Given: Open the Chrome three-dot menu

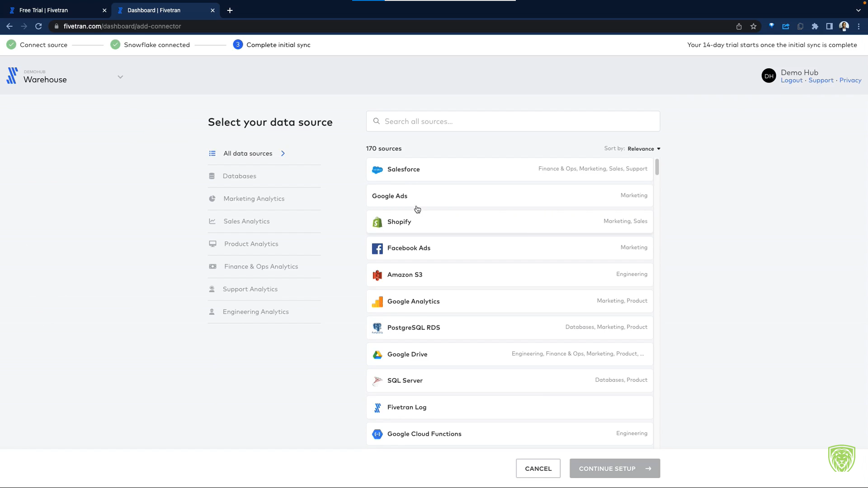Looking at the screenshot, I should click(x=858, y=26).
